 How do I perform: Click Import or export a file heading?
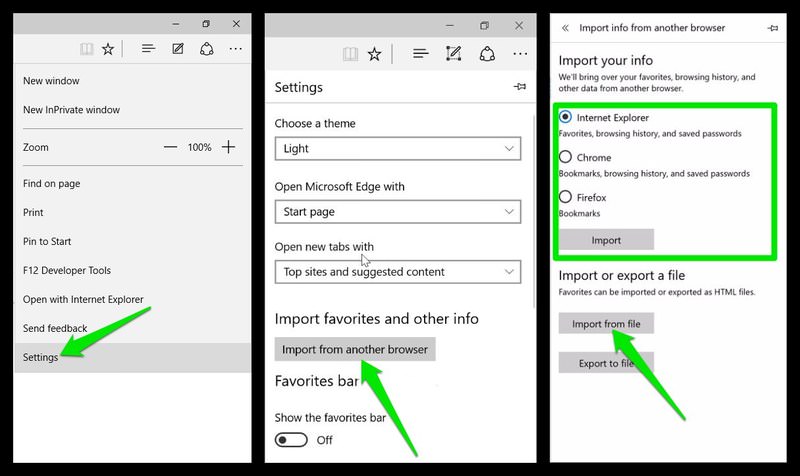(621, 275)
